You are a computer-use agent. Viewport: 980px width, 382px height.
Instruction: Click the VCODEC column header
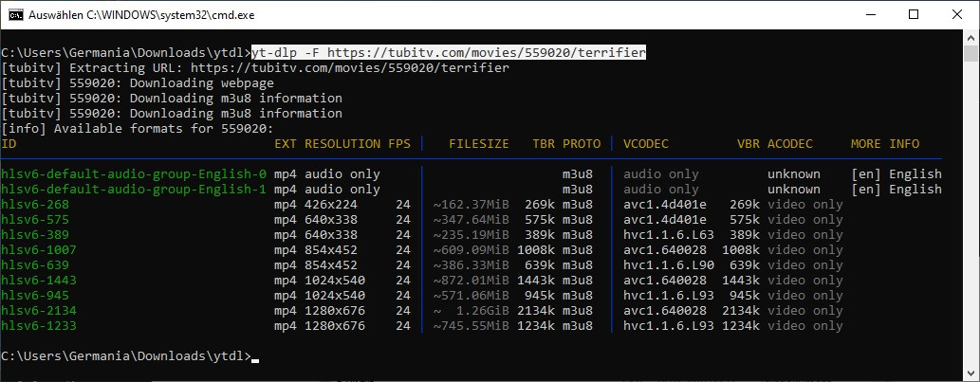tap(646, 144)
